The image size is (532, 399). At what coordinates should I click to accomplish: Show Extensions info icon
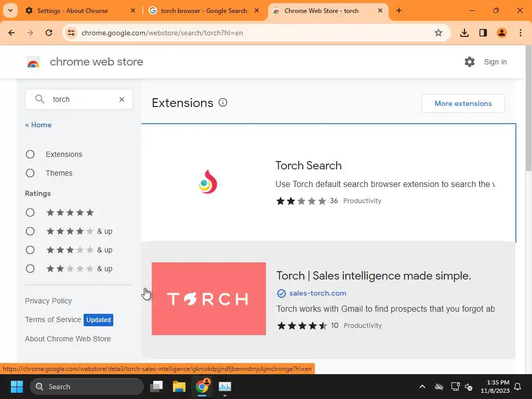click(x=223, y=102)
